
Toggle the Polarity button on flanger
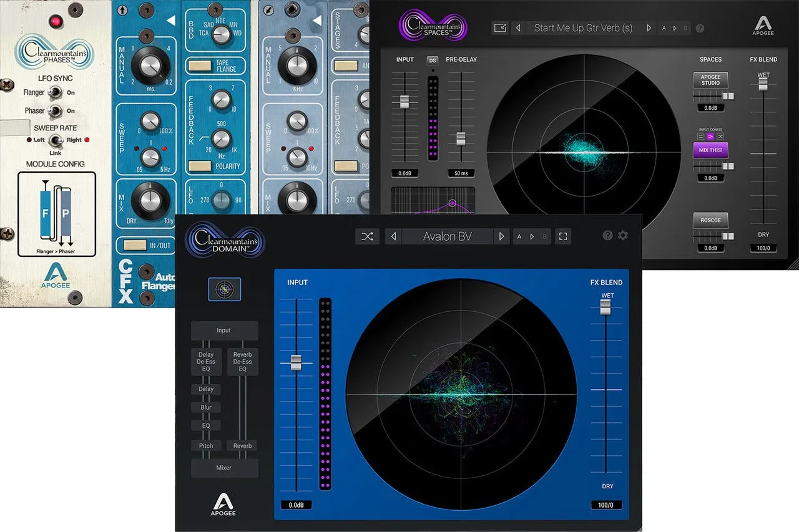pos(200,166)
